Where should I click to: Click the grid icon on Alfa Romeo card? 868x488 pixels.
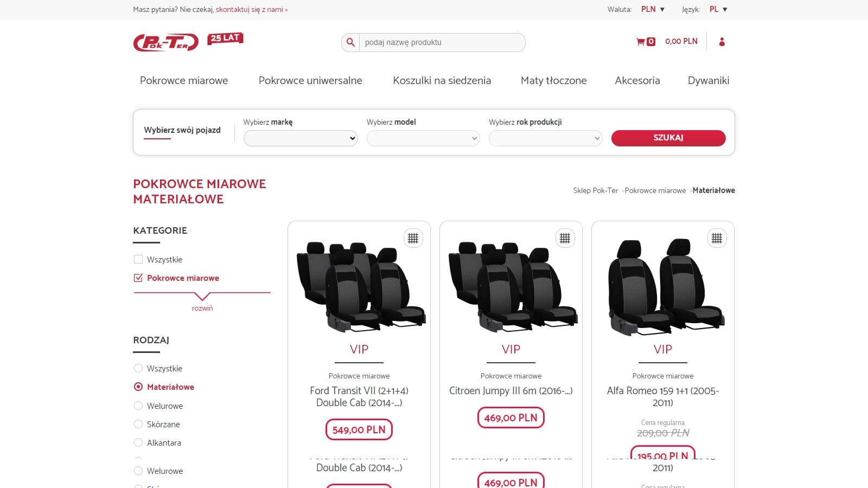[x=717, y=238]
